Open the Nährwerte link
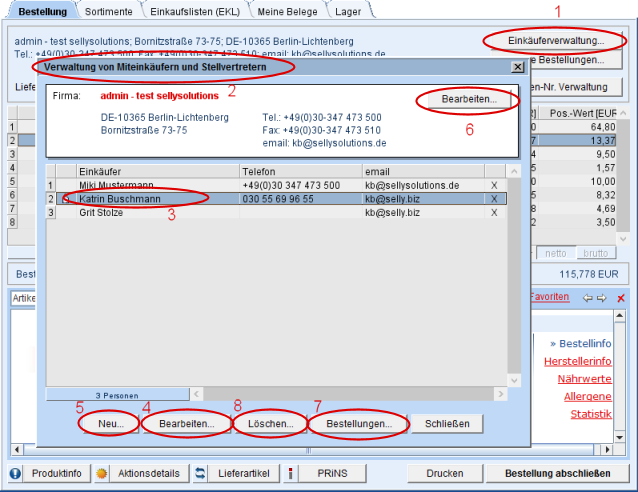638x492 pixels. [585, 379]
